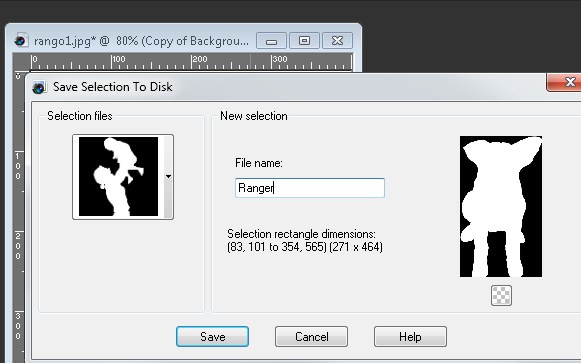The width and height of the screenshot is (581, 363).
Task: Maximize the rango1.jpg image window
Action: (x=304, y=40)
